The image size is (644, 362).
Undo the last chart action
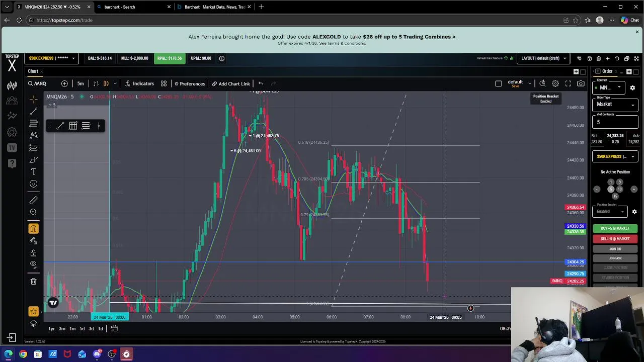click(x=261, y=83)
